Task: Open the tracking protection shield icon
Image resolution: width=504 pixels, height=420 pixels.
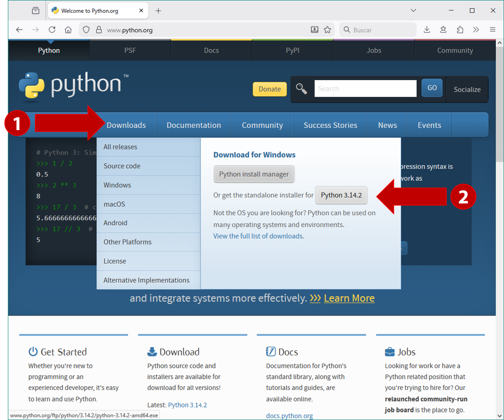Action: pos(86,30)
